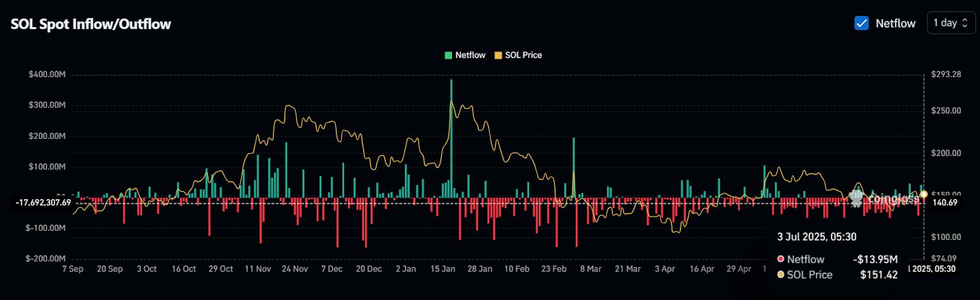The width and height of the screenshot is (980, 300).
Task: Click the 3 Apr date label
Action: coord(665,269)
